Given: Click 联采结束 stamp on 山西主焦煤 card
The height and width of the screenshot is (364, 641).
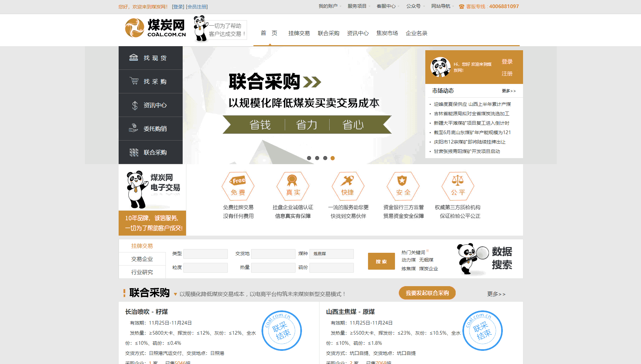Looking at the screenshot, I should tap(483, 330).
